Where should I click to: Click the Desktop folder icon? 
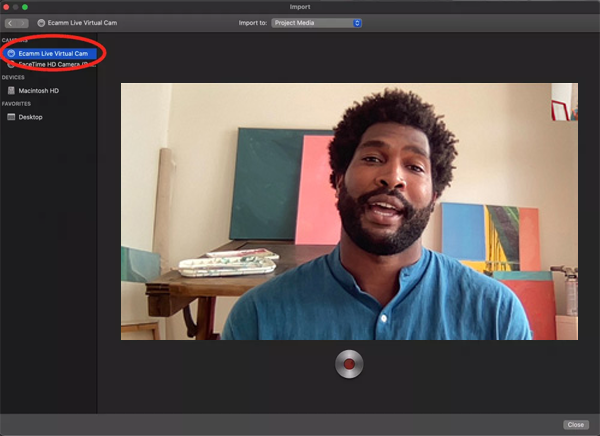click(x=11, y=117)
